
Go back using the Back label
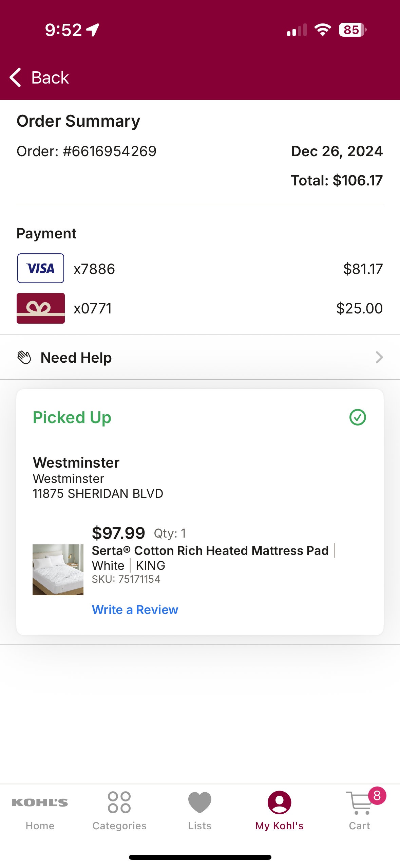(x=50, y=77)
